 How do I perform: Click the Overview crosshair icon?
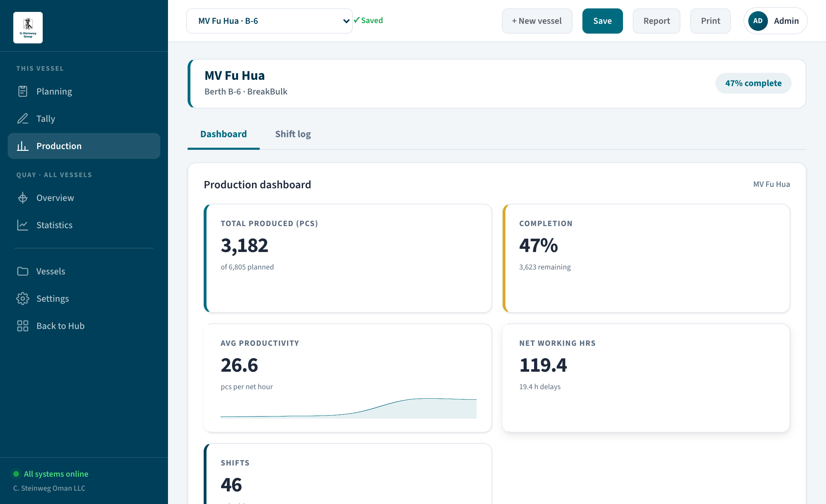point(23,198)
